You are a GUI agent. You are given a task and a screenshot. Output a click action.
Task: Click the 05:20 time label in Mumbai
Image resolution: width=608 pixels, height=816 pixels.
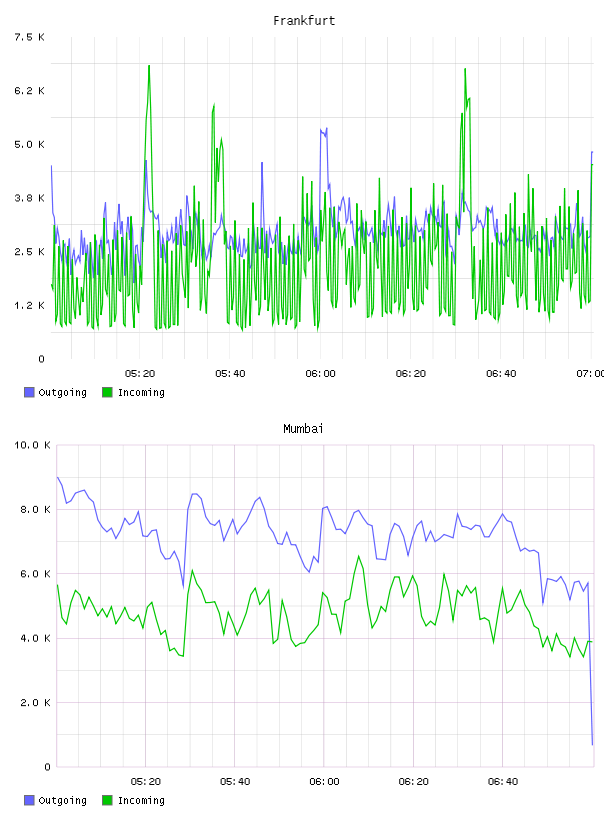click(x=146, y=782)
